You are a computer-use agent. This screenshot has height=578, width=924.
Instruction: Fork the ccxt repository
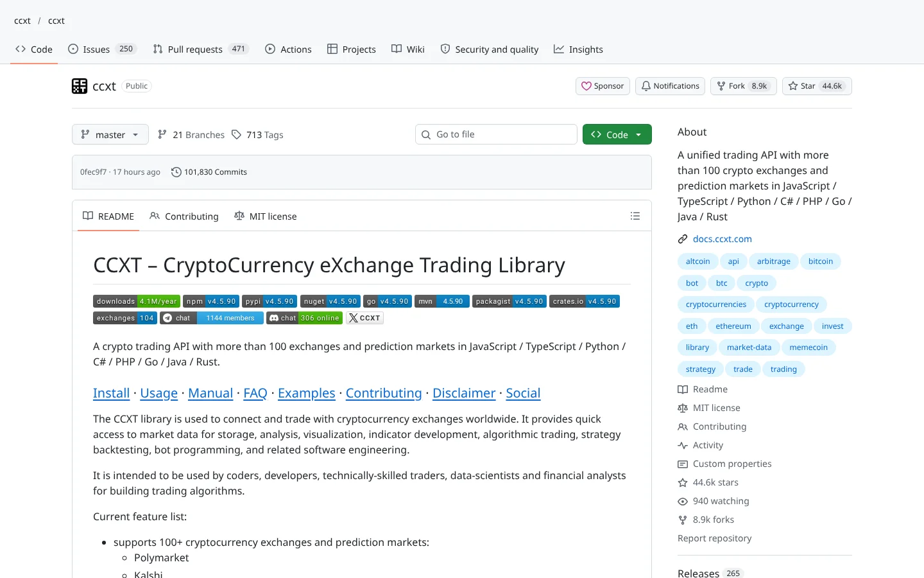[743, 86]
